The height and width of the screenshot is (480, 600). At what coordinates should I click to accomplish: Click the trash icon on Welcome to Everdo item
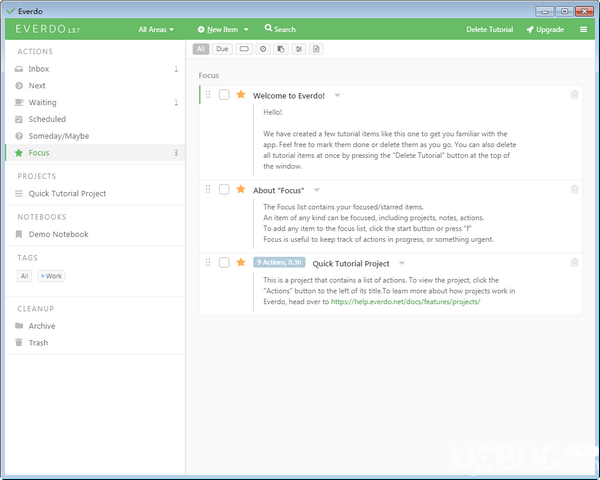(574, 95)
